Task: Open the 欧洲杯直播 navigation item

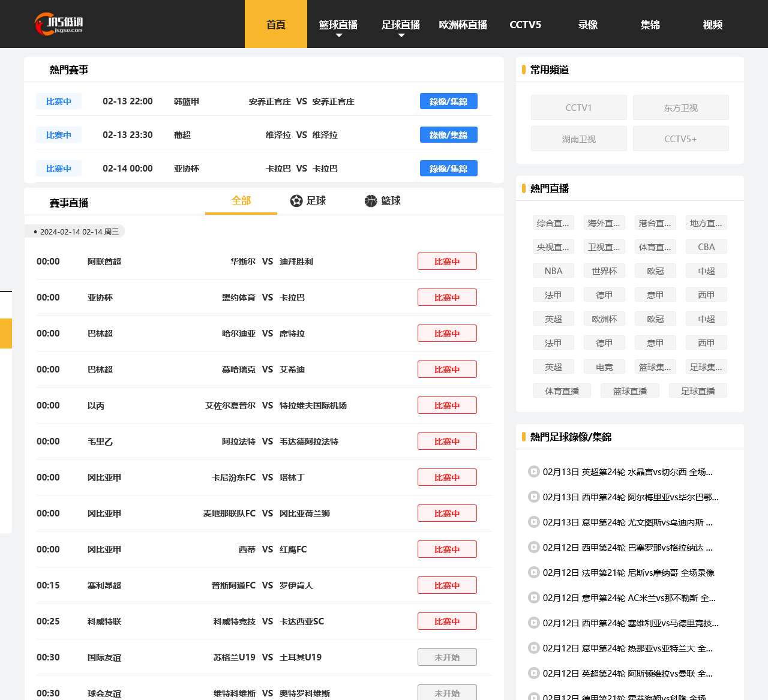Action: click(463, 25)
